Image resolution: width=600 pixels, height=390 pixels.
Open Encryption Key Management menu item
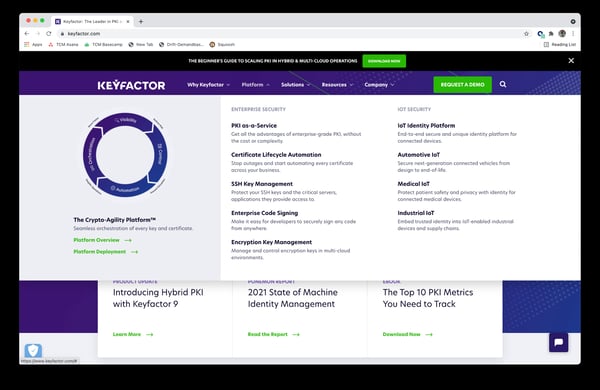pos(271,242)
